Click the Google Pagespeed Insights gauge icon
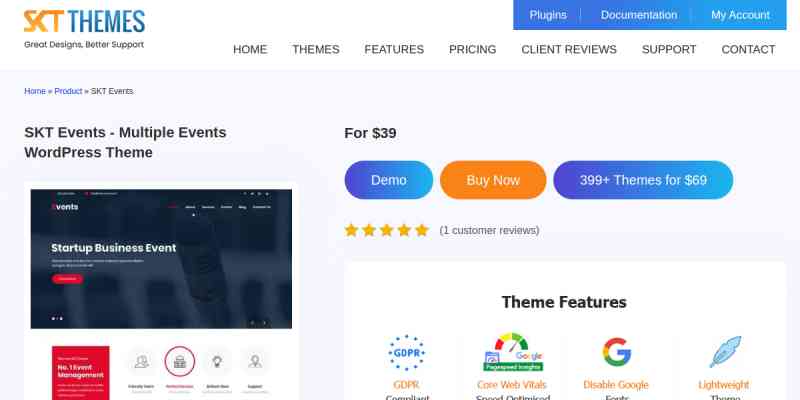Screen dimensions: 800x400 click(x=513, y=352)
